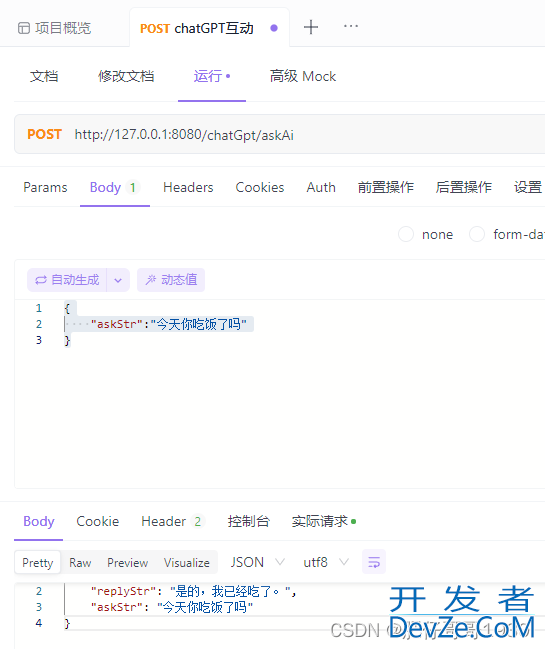Open the request Cookies tab
This screenshot has height=649, width=545.
pos(260,187)
